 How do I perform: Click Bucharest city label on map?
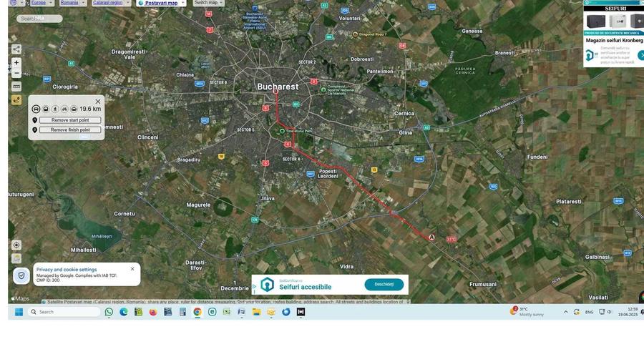coord(278,87)
